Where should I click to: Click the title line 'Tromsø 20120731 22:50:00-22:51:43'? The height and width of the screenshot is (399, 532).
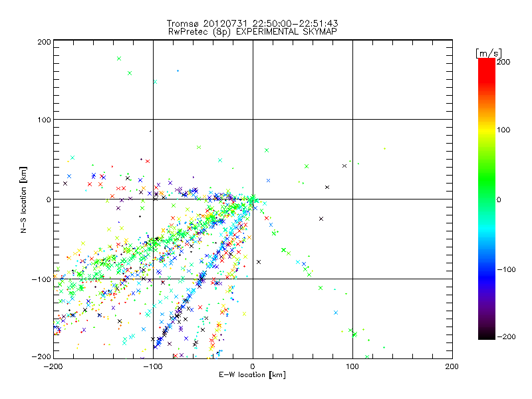[252, 23]
